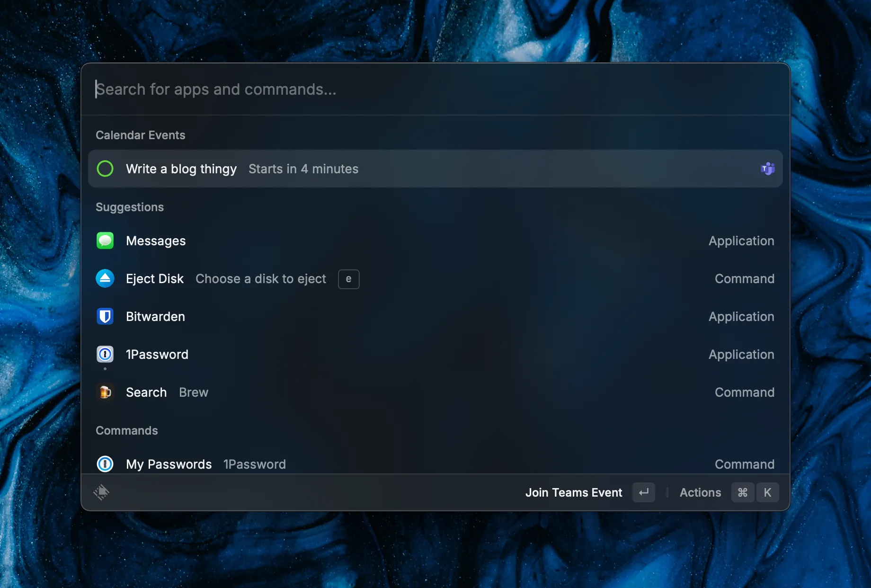Open the Actions panel
Image resolution: width=871 pixels, height=588 pixels.
click(x=700, y=492)
